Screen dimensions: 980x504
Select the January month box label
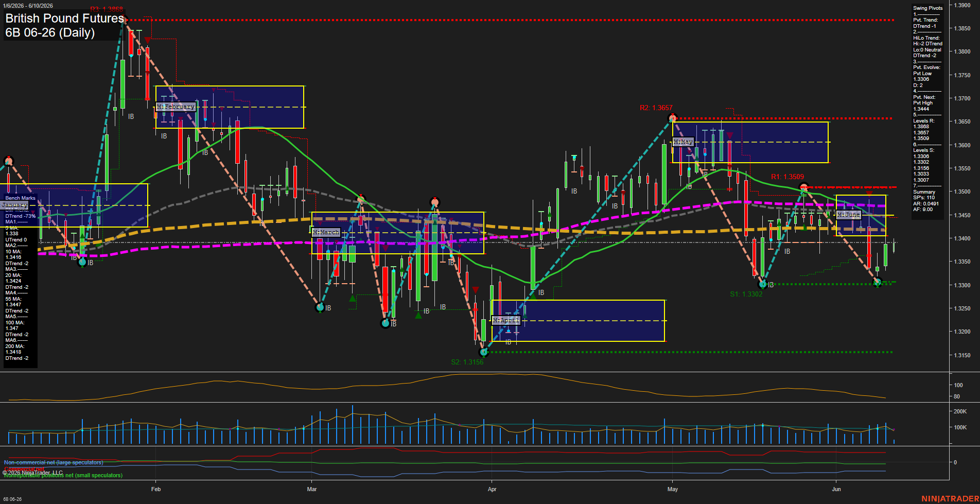[14, 205]
